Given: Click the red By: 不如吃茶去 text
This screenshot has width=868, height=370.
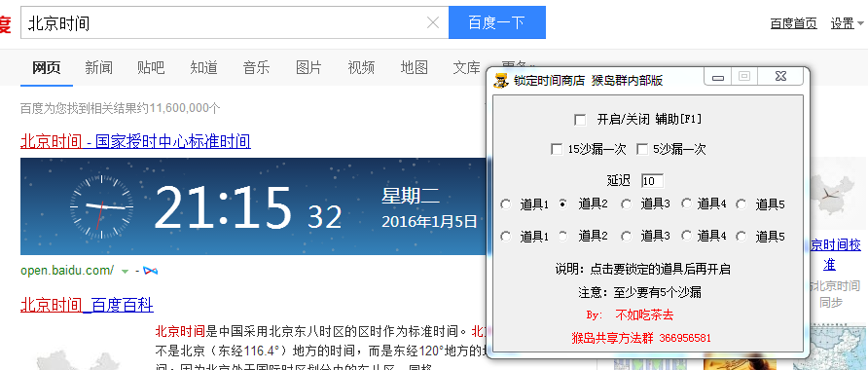Looking at the screenshot, I should pos(630,315).
